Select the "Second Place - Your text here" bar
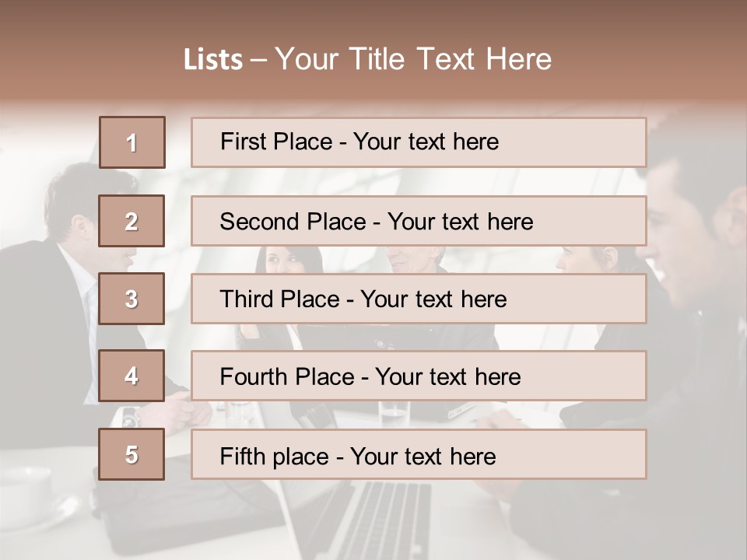The width and height of the screenshot is (747, 560). pyautogui.click(x=419, y=221)
